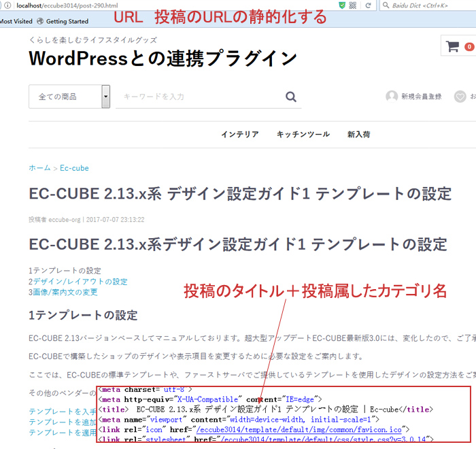This screenshot has height=449, width=476.
Task: Click the site information icon in the address bar
Action: tap(7, 5)
